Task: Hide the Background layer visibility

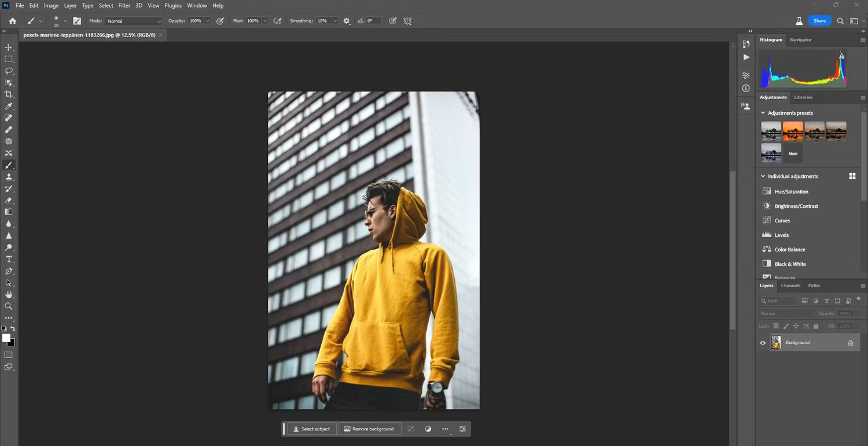Action: pos(763,343)
